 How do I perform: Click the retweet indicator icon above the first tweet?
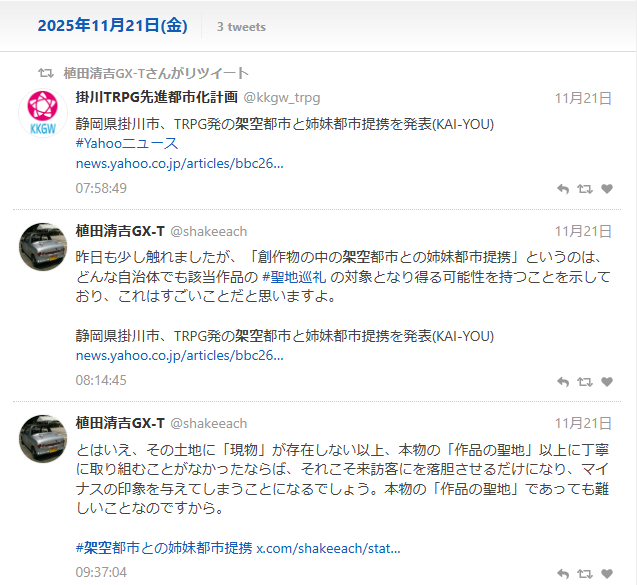coord(46,73)
